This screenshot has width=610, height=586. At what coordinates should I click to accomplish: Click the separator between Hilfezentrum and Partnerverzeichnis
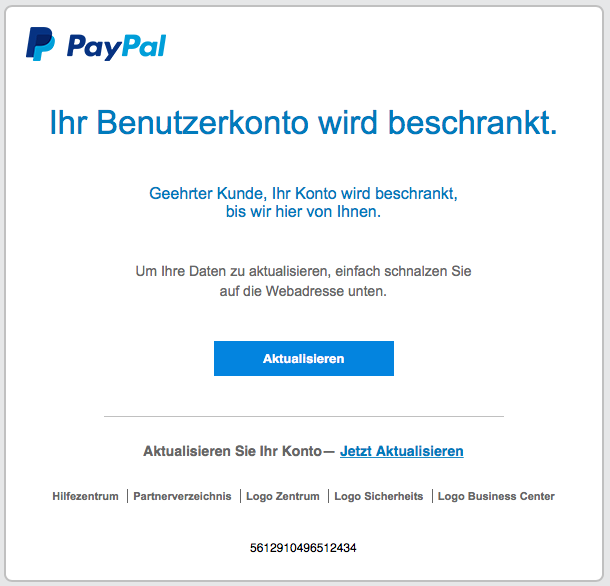tap(127, 496)
